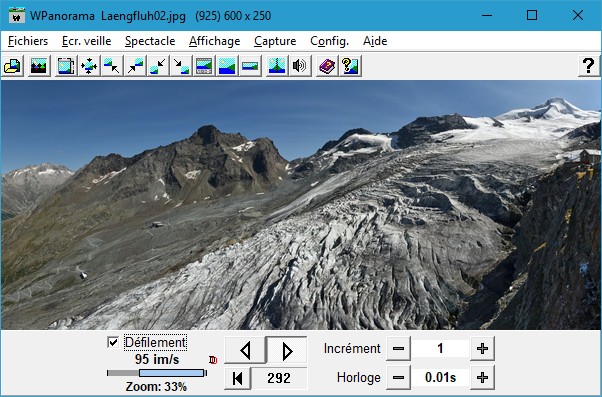The width and height of the screenshot is (602, 397).
Task: Click the film frame image toolbar icon
Action: (66, 66)
